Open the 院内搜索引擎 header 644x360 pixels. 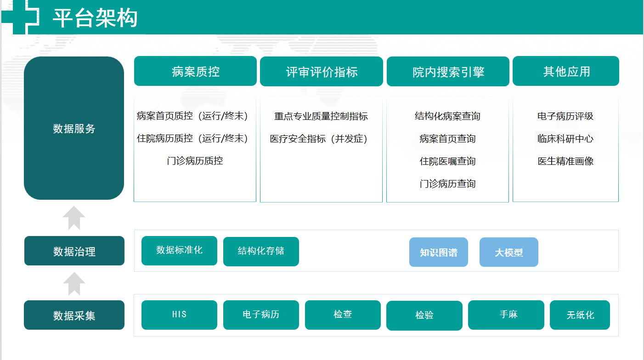coord(448,72)
